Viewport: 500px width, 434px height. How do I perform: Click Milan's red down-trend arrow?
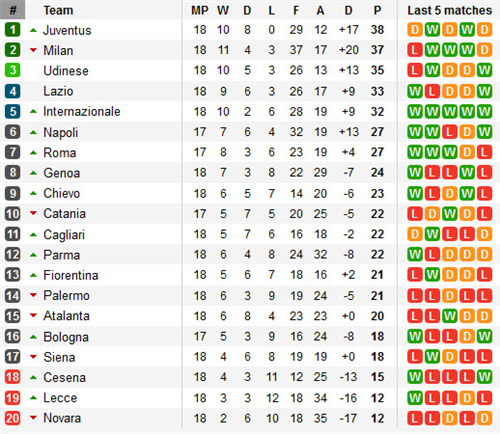click(x=33, y=50)
